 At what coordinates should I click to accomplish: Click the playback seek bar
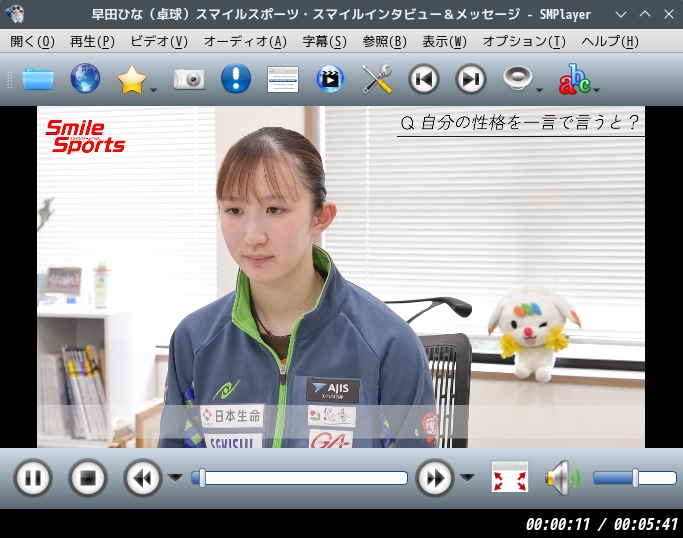[x=300, y=478]
